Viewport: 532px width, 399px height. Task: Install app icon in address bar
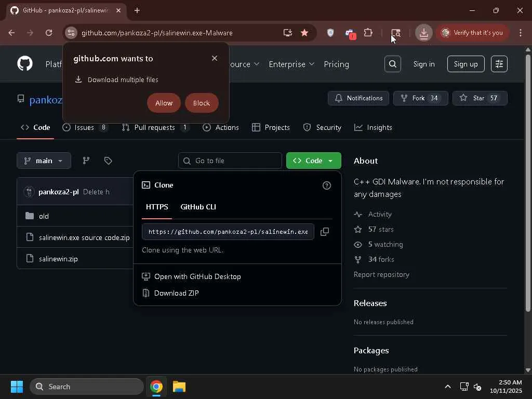288,33
